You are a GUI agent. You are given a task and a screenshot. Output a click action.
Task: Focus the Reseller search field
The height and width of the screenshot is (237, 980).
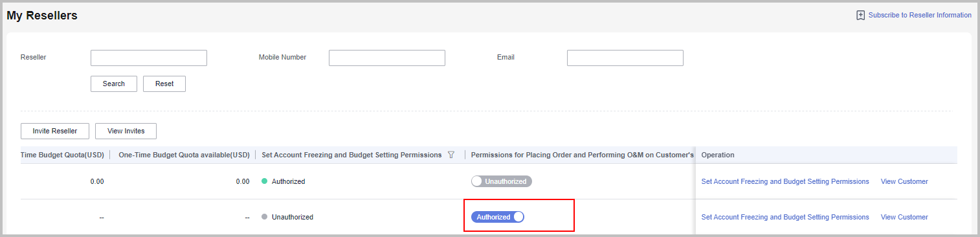pos(149,58)
